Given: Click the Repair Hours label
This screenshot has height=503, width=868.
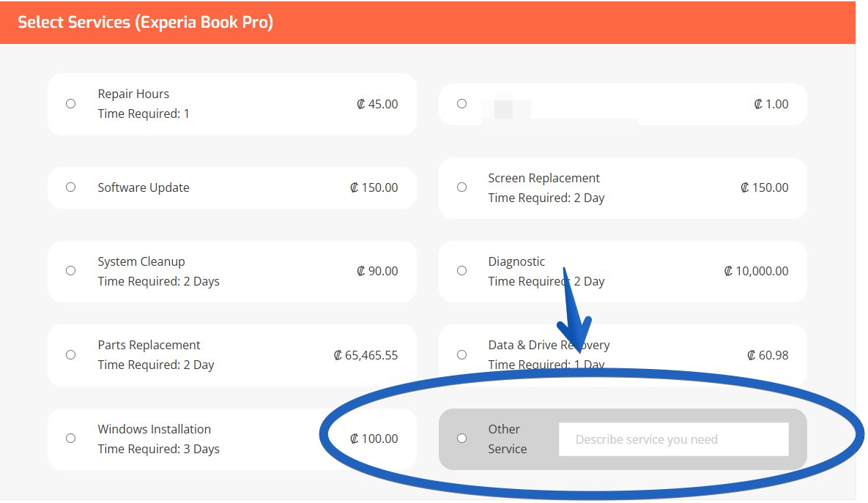Looking at the screenshot, I should 133,94.
